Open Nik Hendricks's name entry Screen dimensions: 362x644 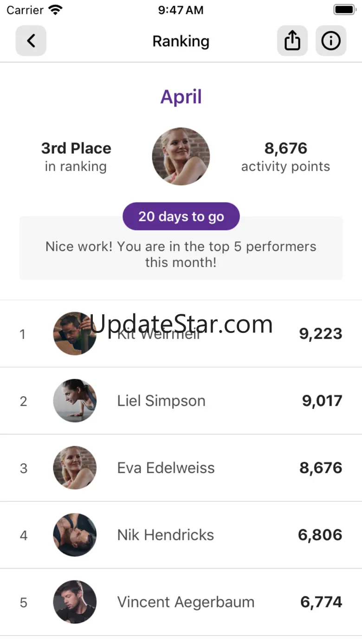pyautogui.click(x=166, y=535)
